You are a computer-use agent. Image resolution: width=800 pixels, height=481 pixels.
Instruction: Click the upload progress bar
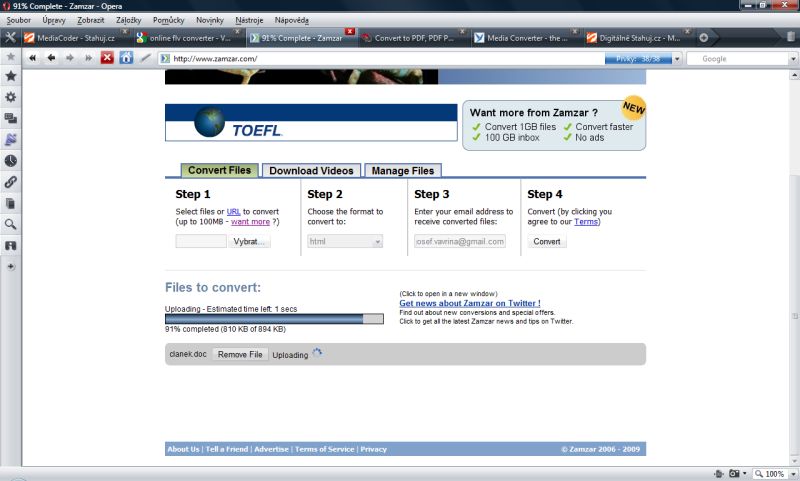[x=274, y=319]
